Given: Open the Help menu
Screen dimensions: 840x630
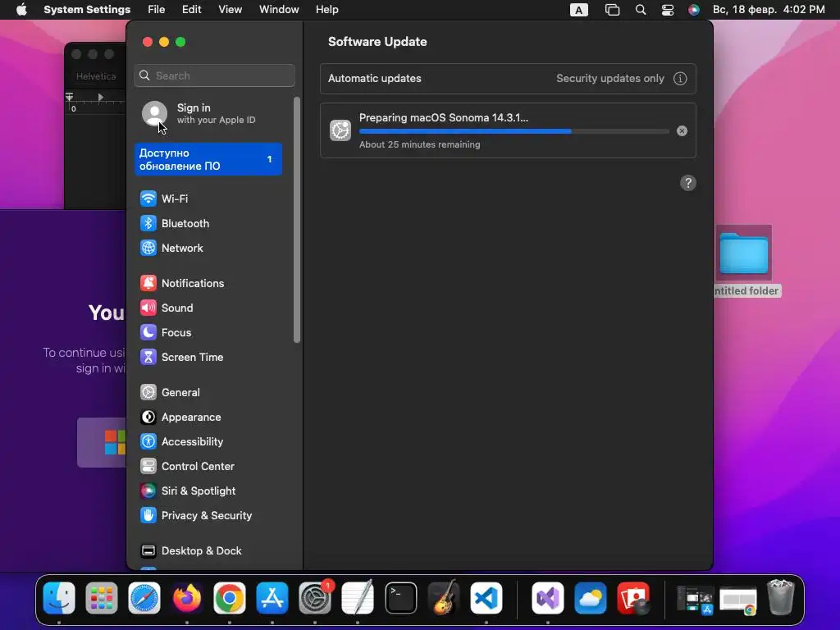Looking at the screenshot, I should point(326,10).
